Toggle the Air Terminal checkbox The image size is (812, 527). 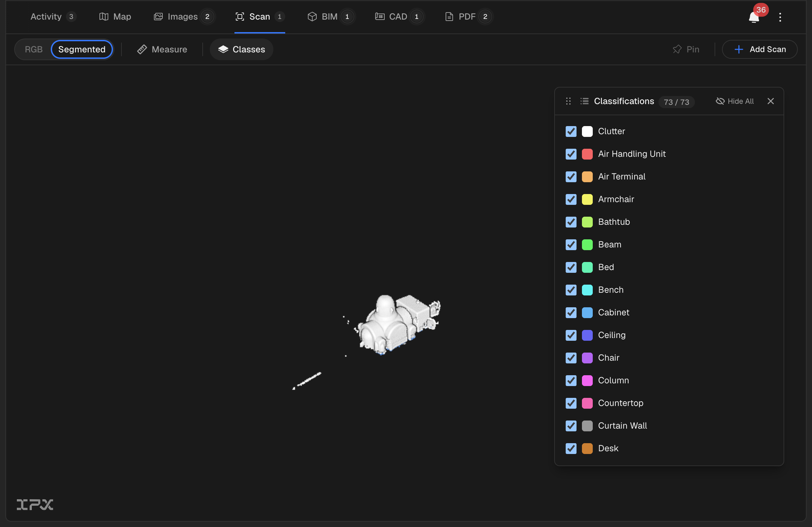571,176
